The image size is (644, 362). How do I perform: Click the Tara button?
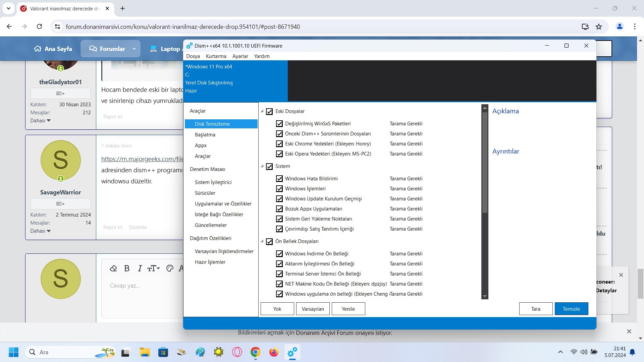(x=536, y=309)
